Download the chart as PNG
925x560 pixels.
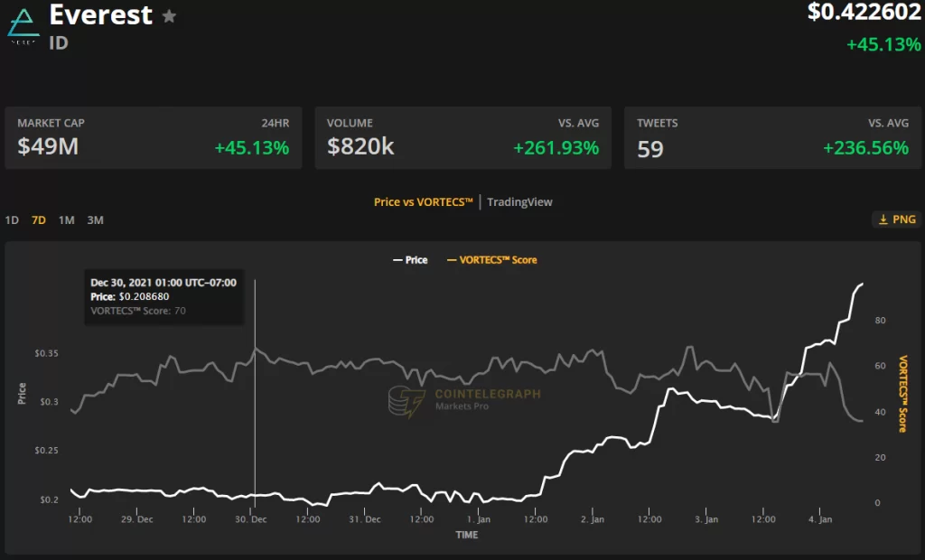pos(896,219)
